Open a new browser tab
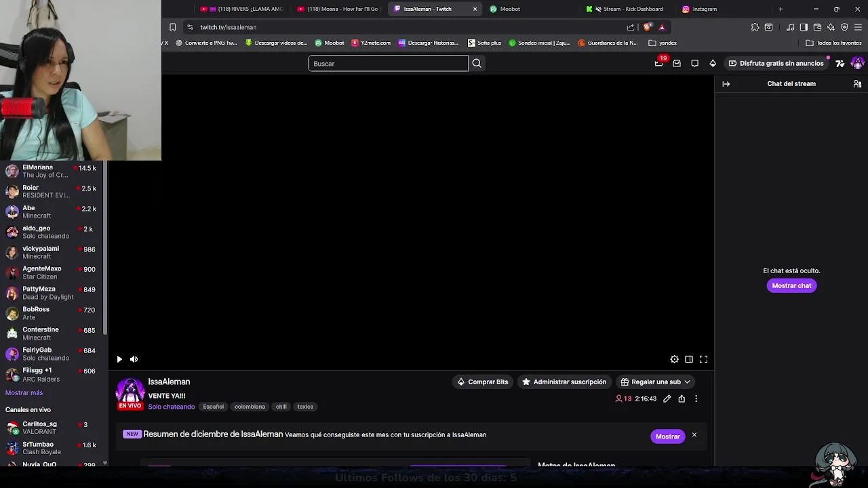Viewport: 868px width, 488px height. (781, 9)
